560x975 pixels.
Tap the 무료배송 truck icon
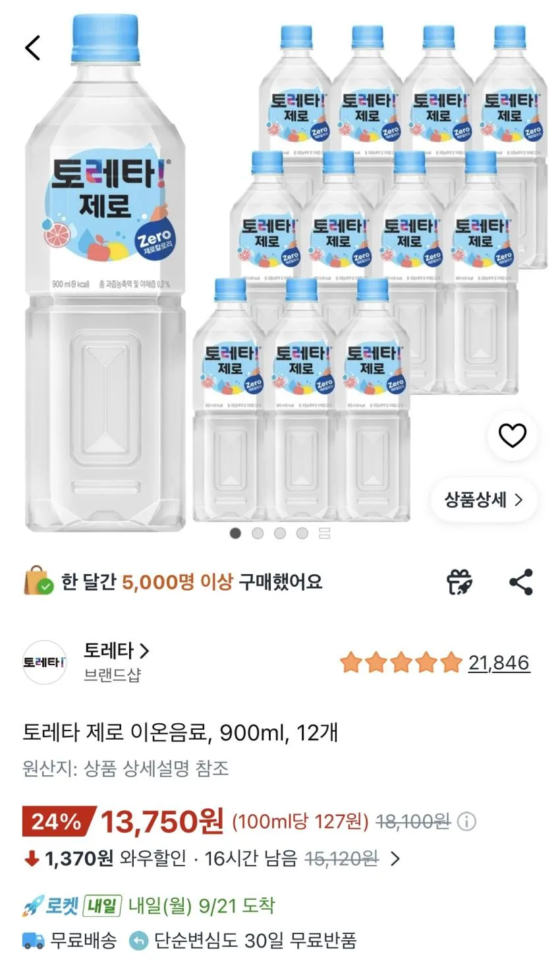pyautogui.click(x=33, y=941)
